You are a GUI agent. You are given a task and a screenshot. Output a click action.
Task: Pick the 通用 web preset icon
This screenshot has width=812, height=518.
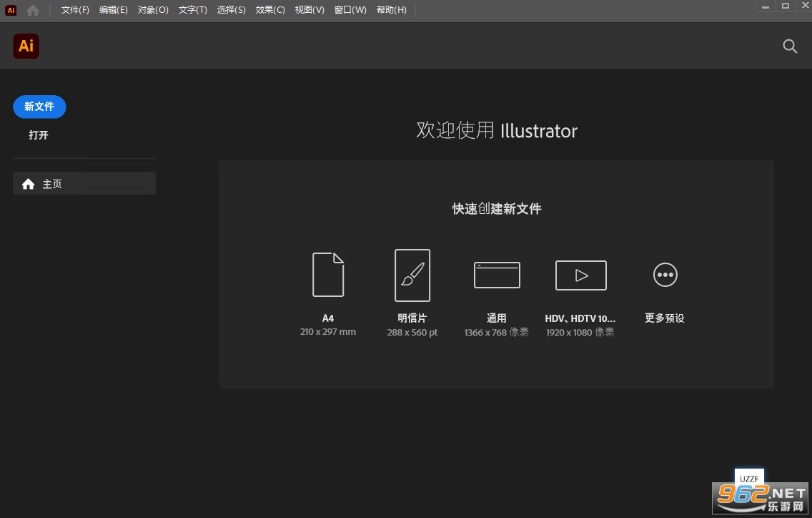pos(497,275)
